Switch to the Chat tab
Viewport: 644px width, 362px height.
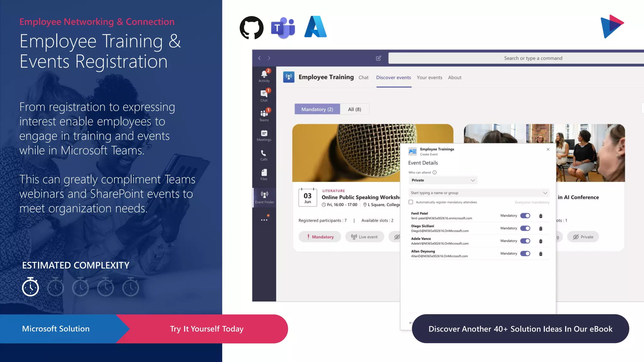pyautogui.click(x=364, y=78)
